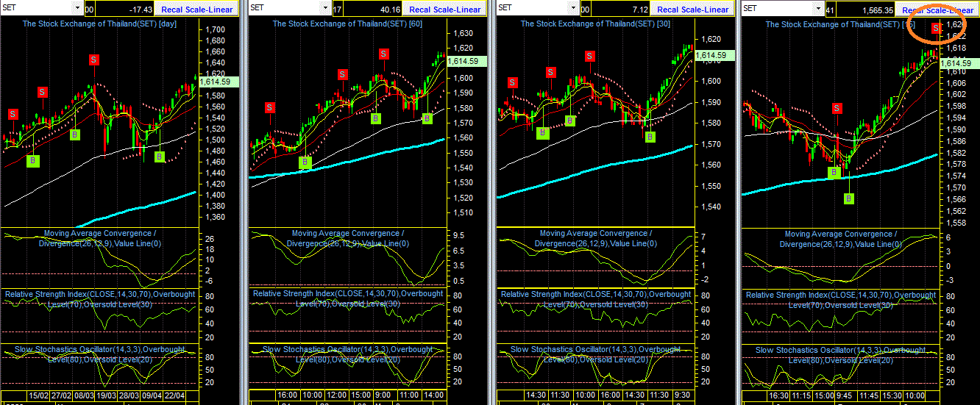
Task: Click the MACD indicator label in the day chart
Action: pyautogui.click(x=100, y=238)
